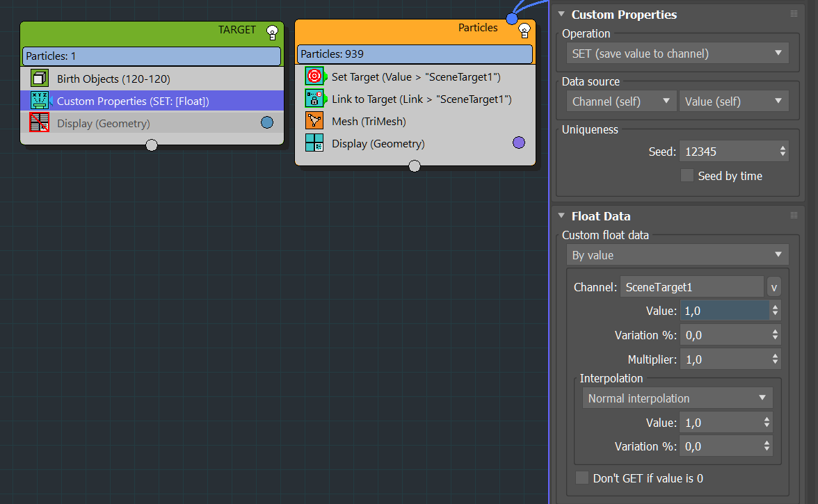
Task: Click the Birth Objects operator icon
Action: 39,79
